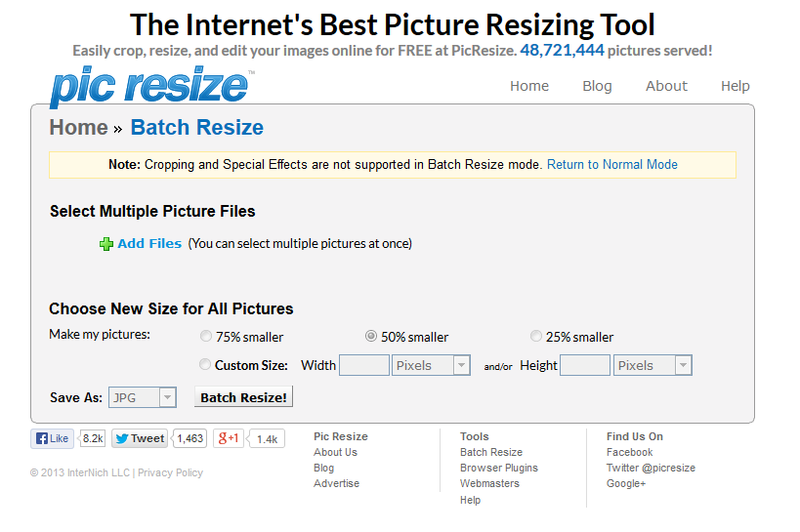The width and height of the screenshot is (800, 532).
Task: Click the Google +1 button
Action: [228, 438]
